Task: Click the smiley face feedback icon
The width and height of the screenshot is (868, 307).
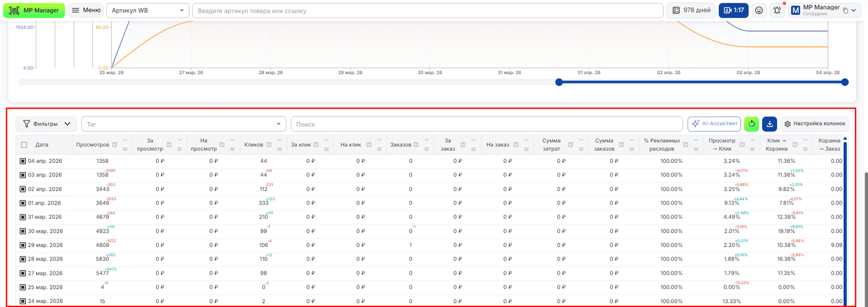Action: (x=759, y=10)
